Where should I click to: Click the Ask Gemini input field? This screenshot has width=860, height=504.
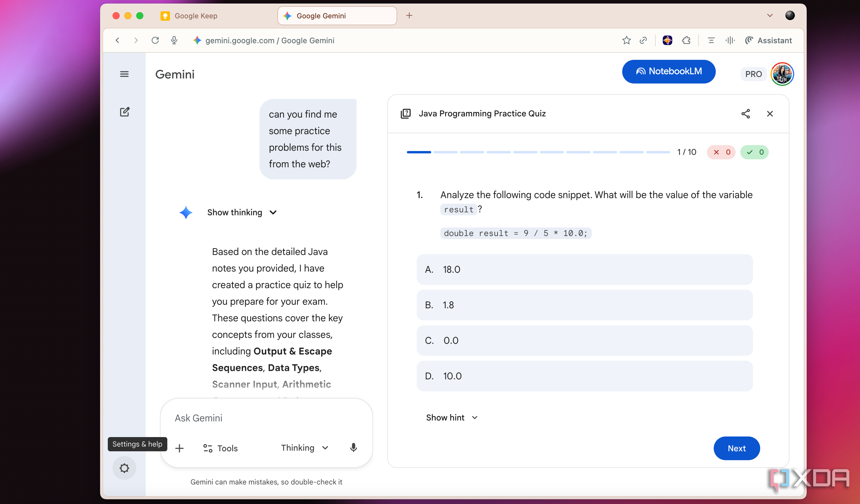pyautogui.click(x=266, y=418)
